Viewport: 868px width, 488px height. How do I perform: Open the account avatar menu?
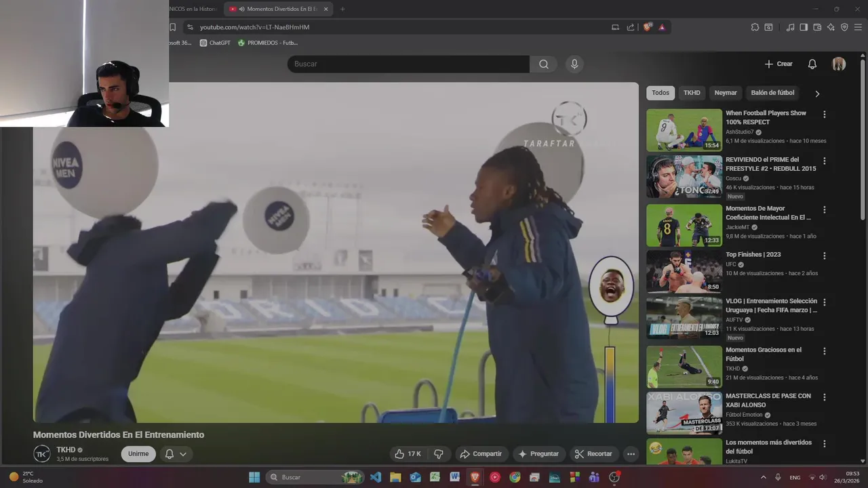click(839, 64)
